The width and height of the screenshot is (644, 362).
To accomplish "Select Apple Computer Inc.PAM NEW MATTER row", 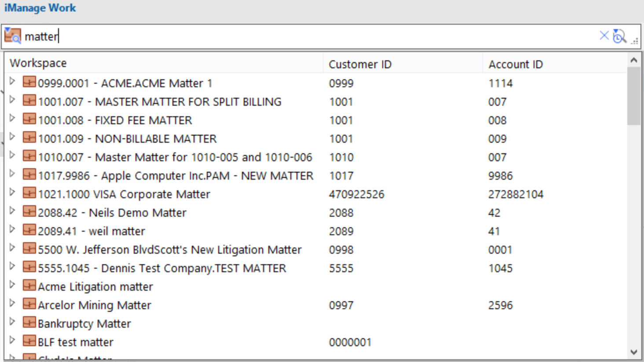I will click(x=176, y=176).
